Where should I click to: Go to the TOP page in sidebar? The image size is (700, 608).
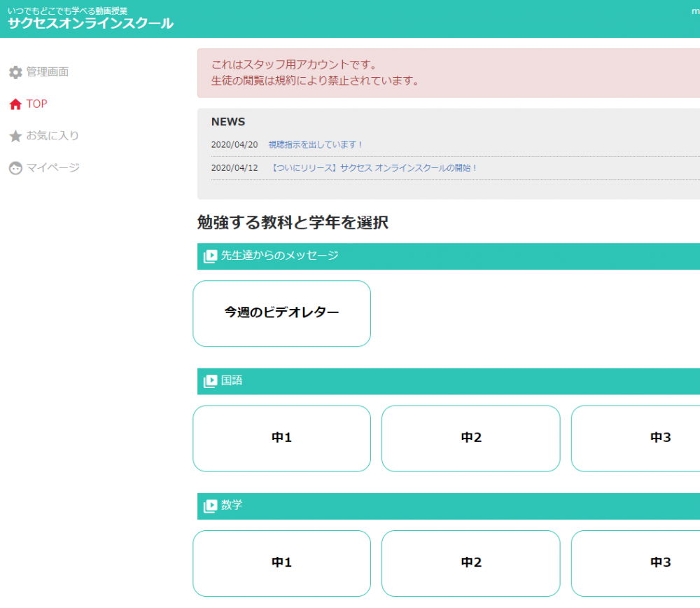click(36, 104)
